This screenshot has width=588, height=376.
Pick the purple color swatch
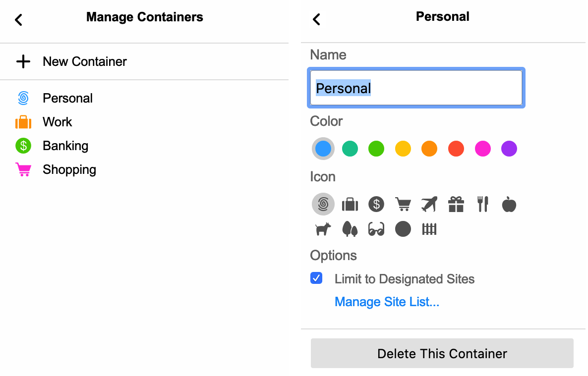509,148
